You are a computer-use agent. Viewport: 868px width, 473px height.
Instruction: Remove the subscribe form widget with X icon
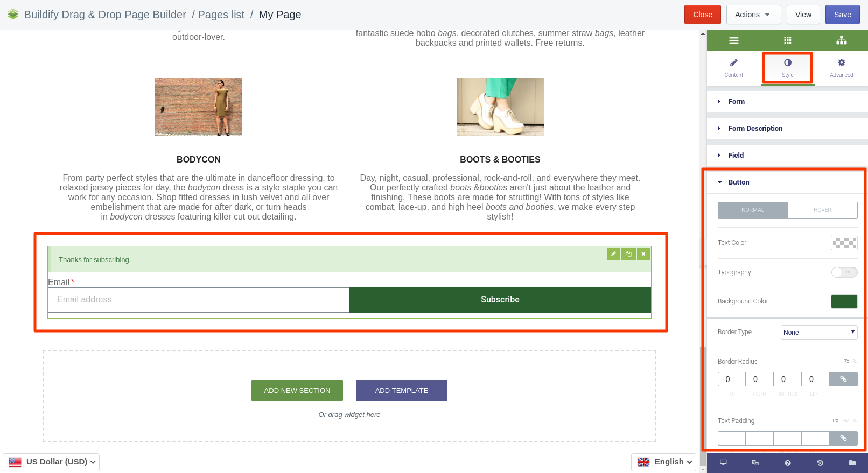click(x=643, y=254)
